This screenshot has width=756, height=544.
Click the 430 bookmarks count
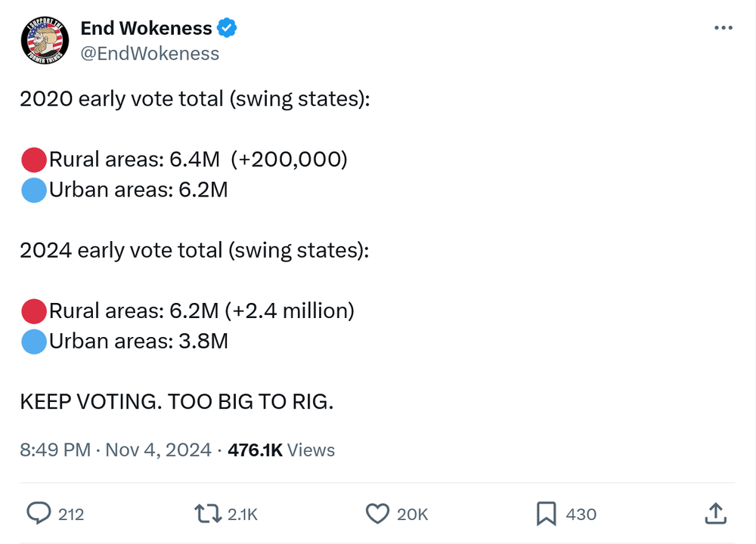(581, 515)
